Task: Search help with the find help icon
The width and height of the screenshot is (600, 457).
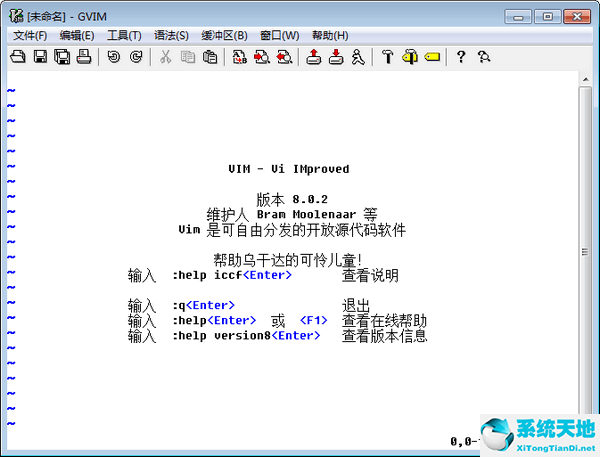Action: tap(484, 57)
